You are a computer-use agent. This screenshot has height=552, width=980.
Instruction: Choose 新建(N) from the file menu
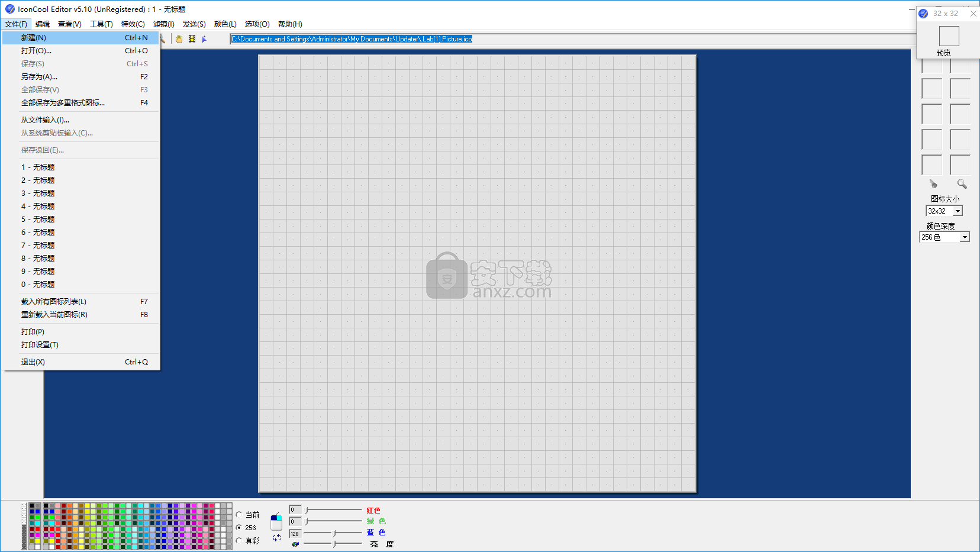tap(81, 38)
